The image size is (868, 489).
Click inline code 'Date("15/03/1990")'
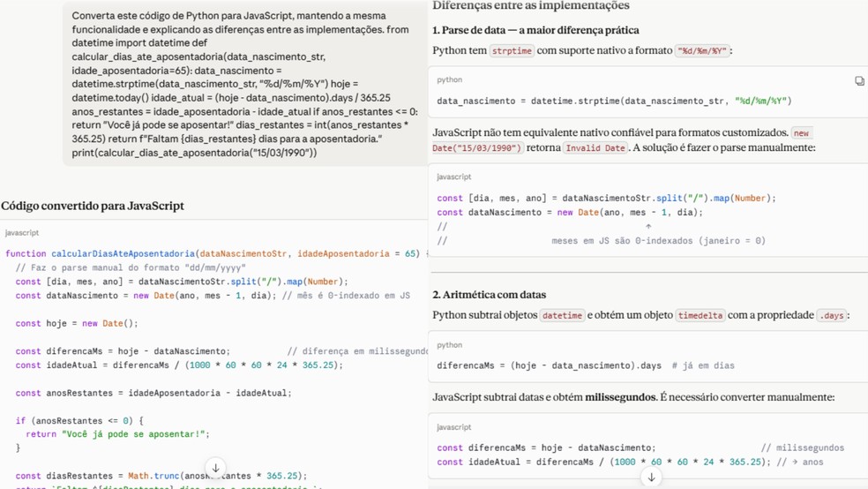coord(477,148)
